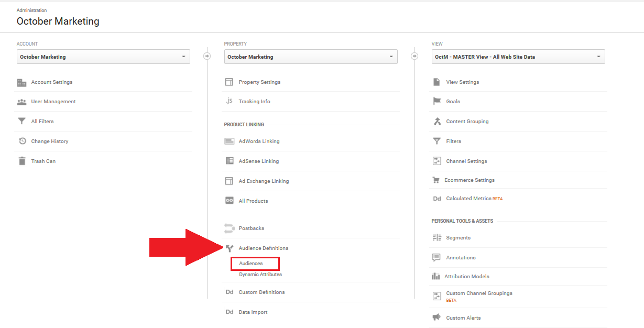This screenshot has height=328, width=644.
Task: Click the Audience Definitions fork icon
Action: [x=229, y=248]
